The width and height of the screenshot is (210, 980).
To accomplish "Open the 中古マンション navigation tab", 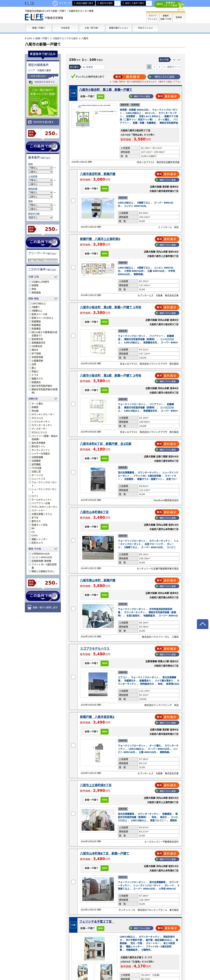I will pos(145,28).
